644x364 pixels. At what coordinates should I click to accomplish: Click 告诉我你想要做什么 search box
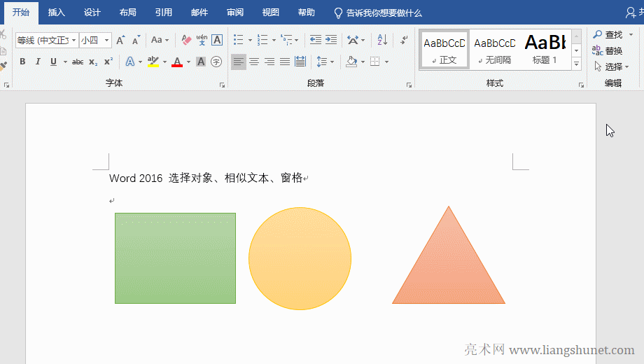tap(378, 13)
